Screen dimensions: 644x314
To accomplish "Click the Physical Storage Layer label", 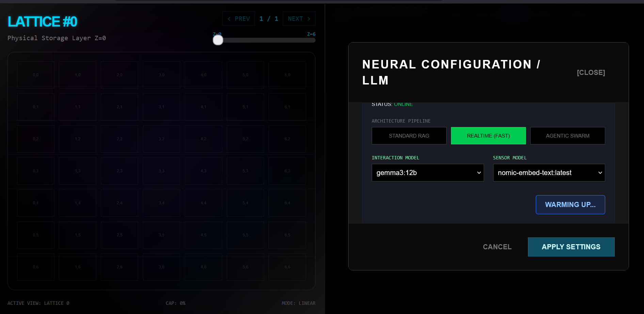I will click(57, 38).
